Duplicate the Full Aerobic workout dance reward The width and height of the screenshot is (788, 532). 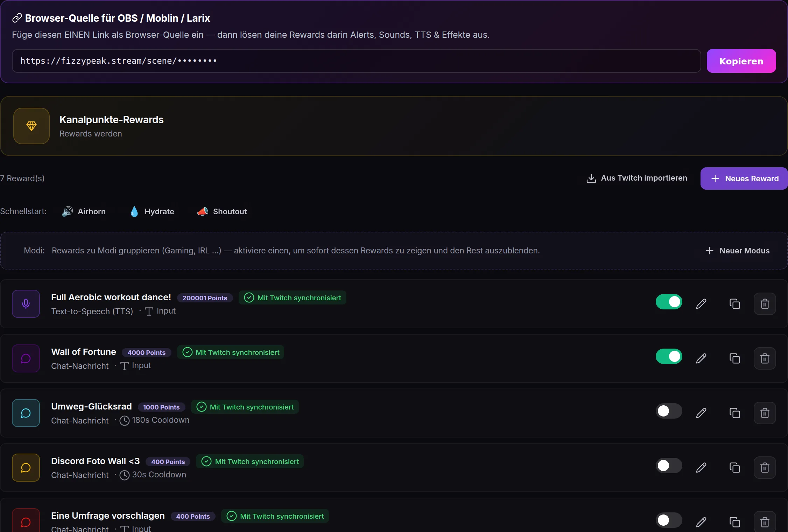[x=734, y=304]
